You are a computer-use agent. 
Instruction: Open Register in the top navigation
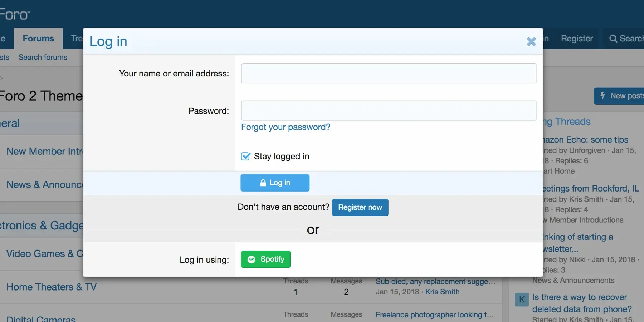(x=577, y=39)
